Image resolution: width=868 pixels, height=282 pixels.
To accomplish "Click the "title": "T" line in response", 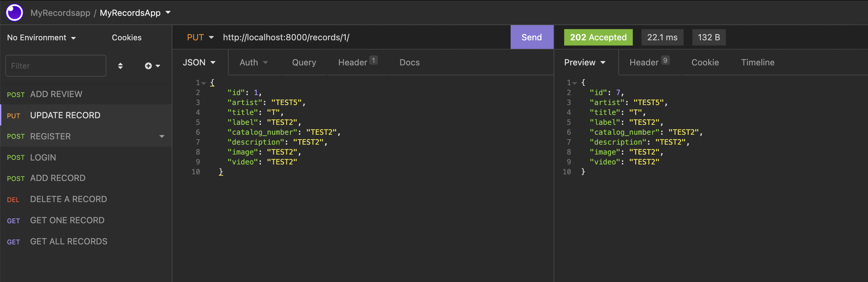I will (x=617, y=113).
